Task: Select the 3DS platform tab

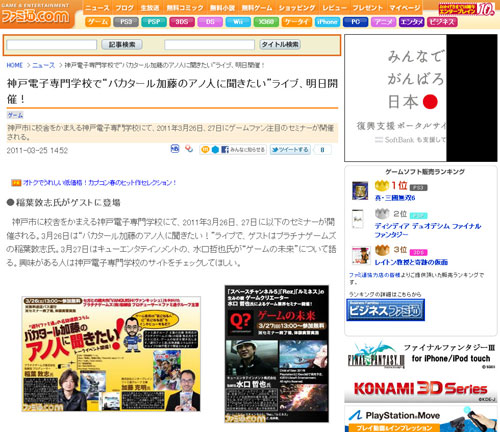Action: click(182, 22)
